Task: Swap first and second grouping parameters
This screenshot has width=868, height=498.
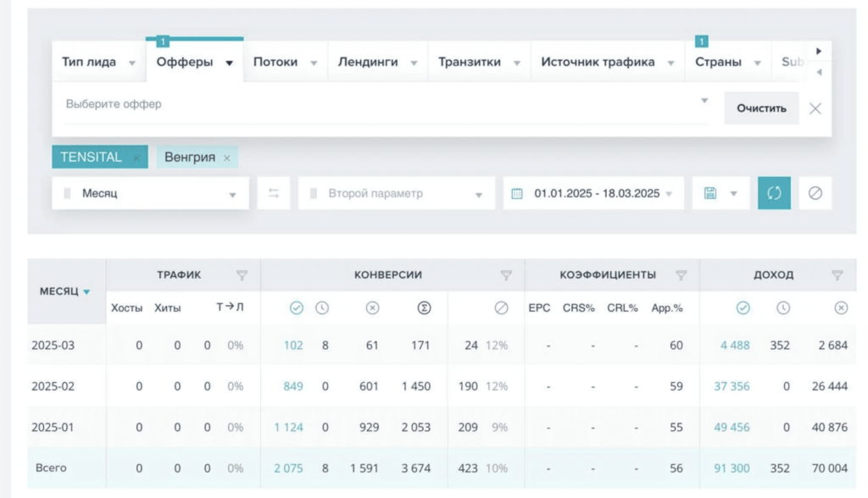Action: (x=274, y=193)
